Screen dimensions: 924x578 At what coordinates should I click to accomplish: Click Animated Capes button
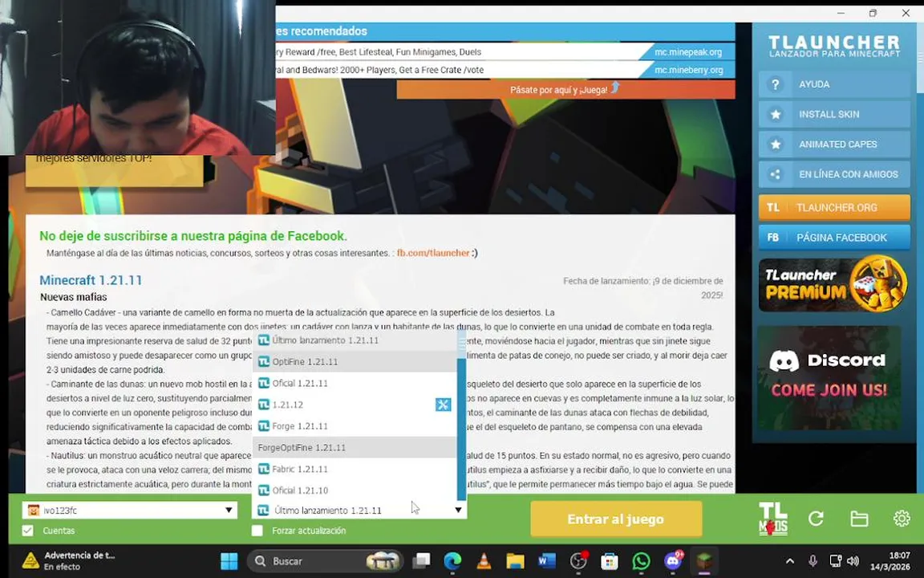[x=834, y=144]
